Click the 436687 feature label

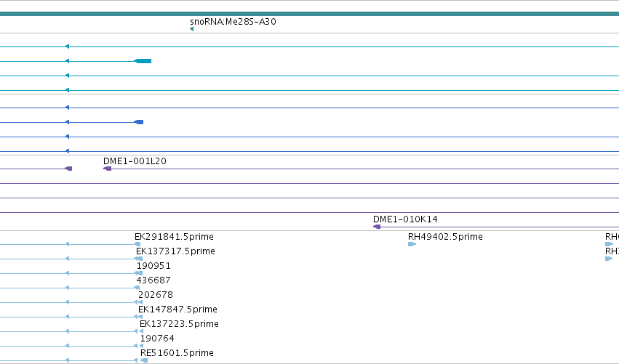[153, 280]
